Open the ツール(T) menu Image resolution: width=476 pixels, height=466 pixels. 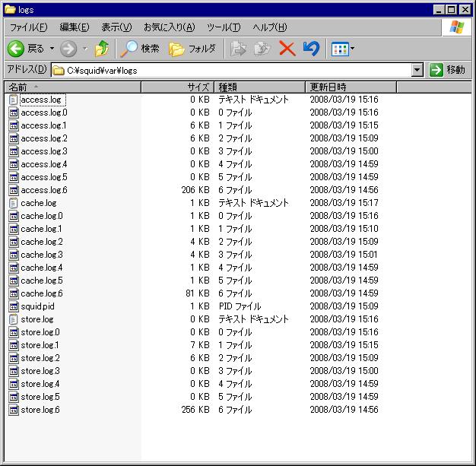pyautogui.click(x=224, y=27)
